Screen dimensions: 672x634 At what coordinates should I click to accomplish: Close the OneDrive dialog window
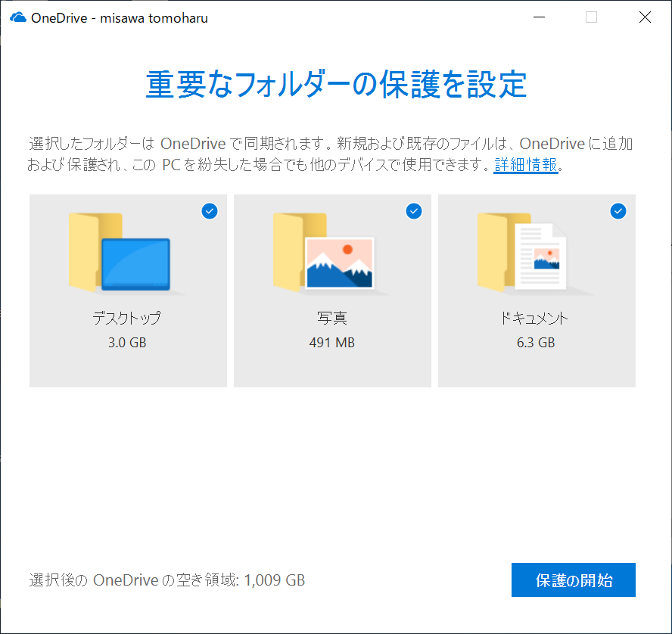coord(645,17)
